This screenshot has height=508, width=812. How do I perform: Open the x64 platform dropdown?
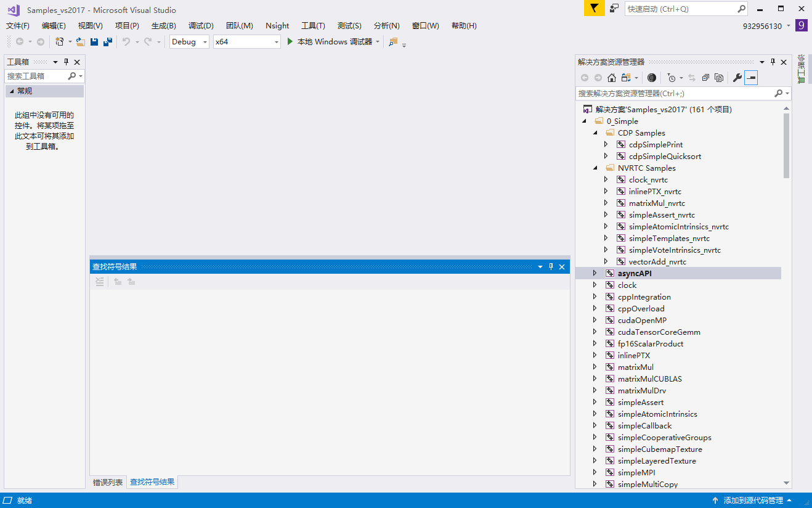click(276, 42)
